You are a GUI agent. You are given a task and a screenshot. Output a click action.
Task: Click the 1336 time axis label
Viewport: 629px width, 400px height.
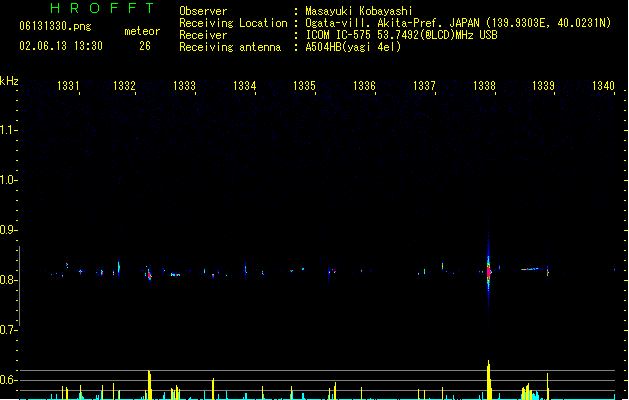364,86
